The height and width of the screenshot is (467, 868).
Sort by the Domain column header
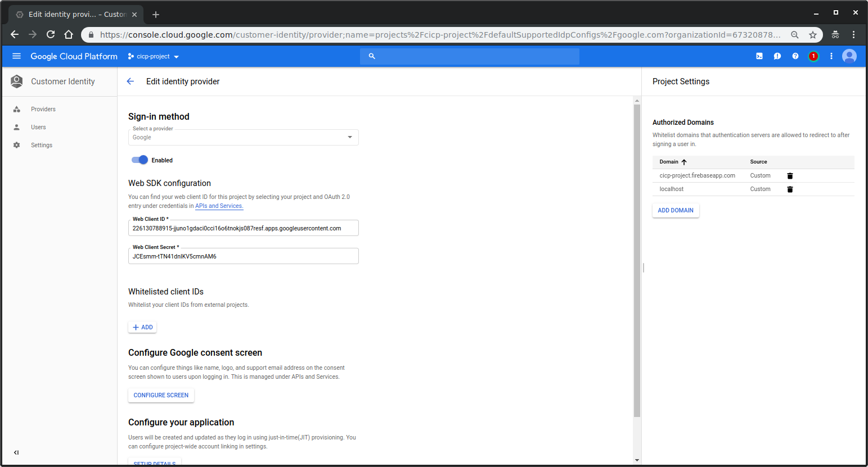point(673,162)
